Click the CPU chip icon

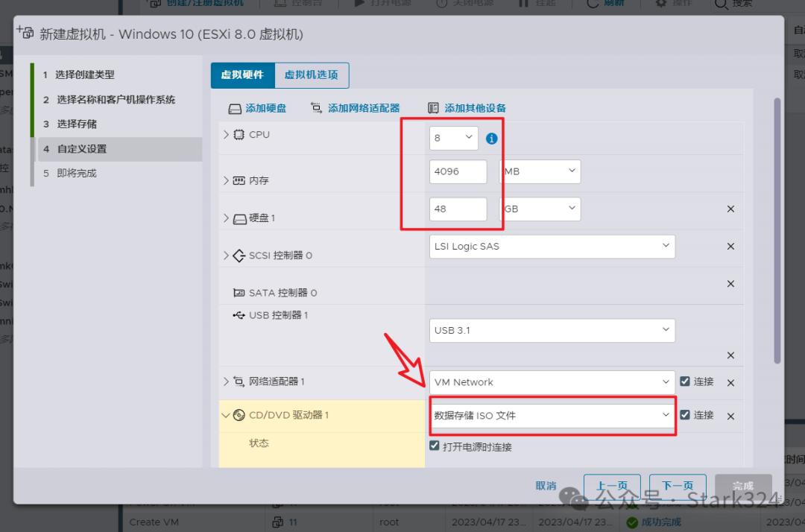point(239,135)
